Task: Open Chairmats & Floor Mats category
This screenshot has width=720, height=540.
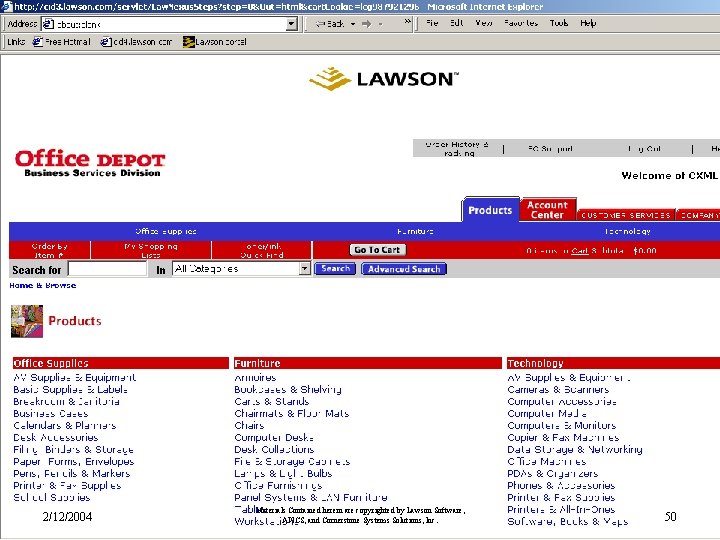Action: click(x=292, y=413)
